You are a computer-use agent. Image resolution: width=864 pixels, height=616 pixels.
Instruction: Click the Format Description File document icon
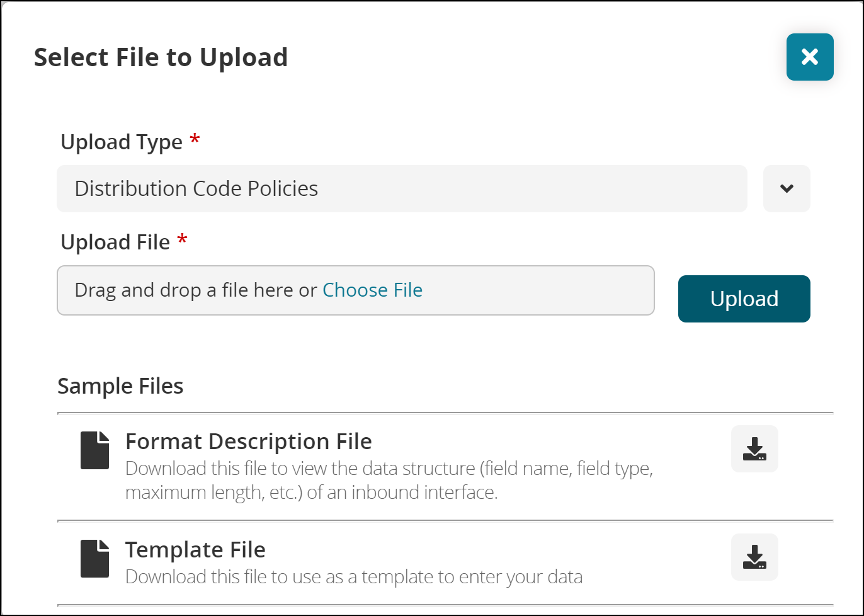tap(95, 450)
